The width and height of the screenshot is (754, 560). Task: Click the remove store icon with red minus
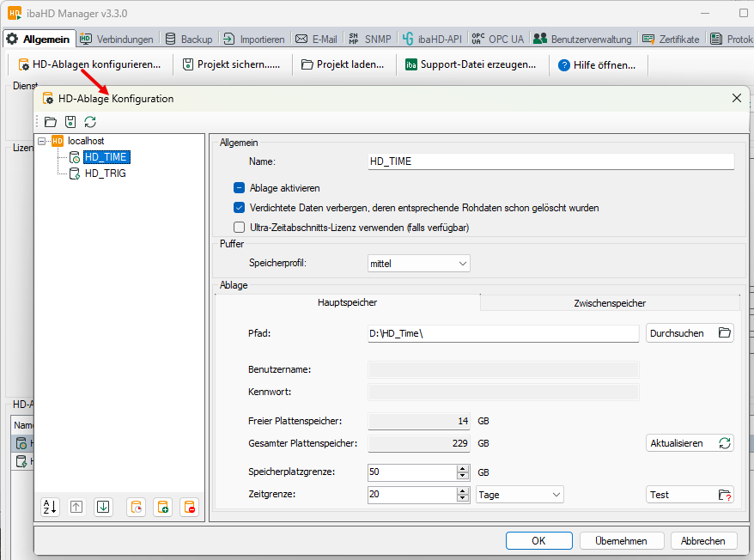[x=189, y=507]
